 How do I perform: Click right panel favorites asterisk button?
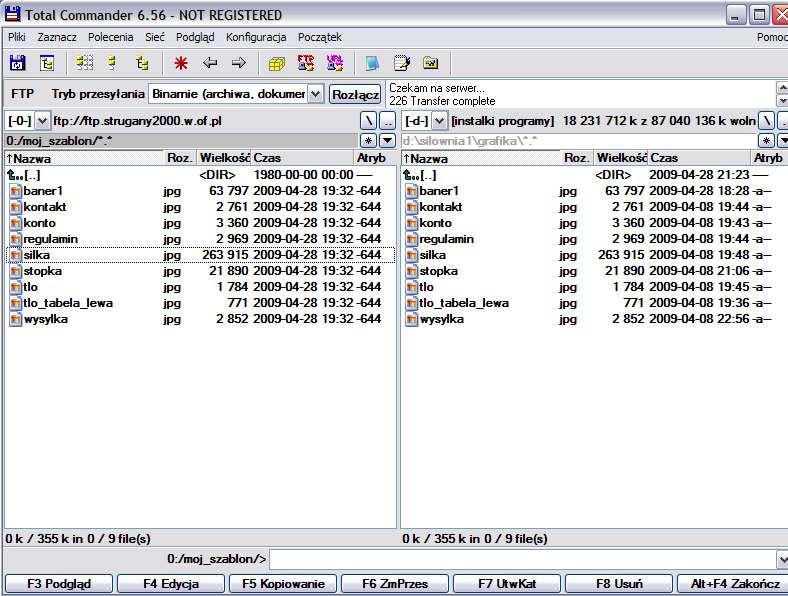[766, 141]
